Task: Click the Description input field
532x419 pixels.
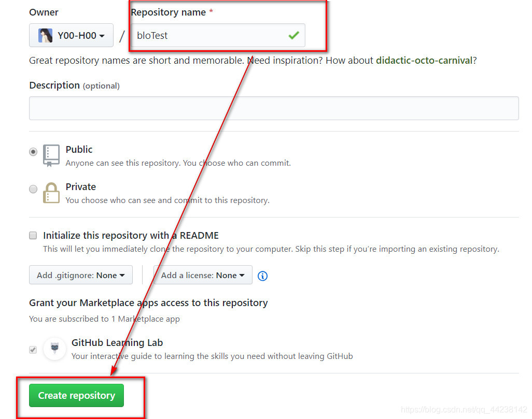Action: tap(274, 108)
